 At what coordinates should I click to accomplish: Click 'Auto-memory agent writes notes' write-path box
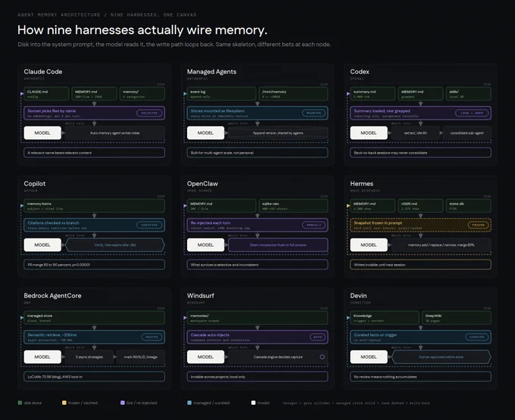click(114, 133)
